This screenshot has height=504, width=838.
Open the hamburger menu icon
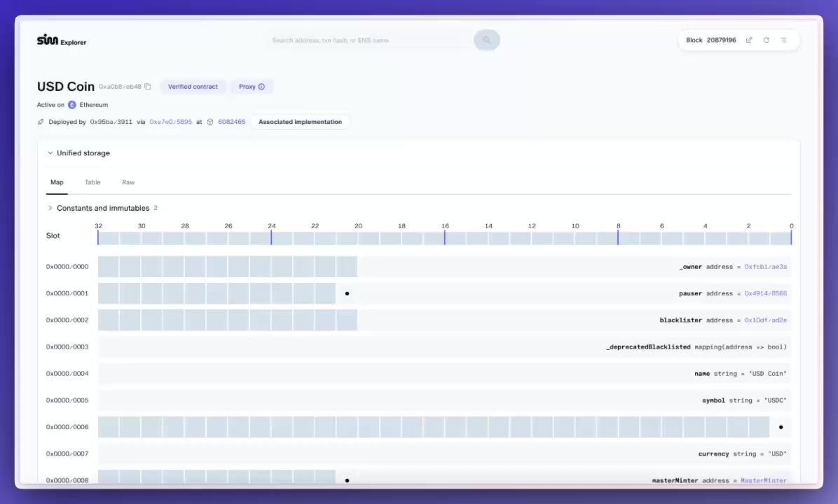pyautogui.click(x=783, y=40)
